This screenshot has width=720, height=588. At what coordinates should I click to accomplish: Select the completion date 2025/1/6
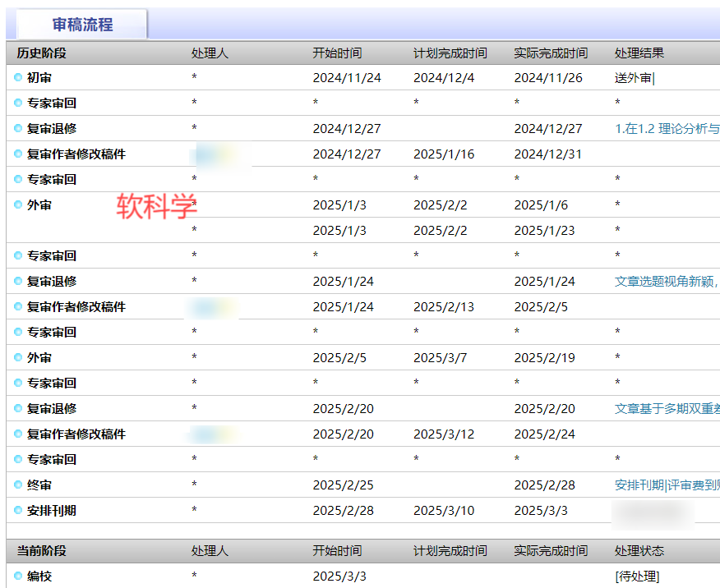[541, 205]
